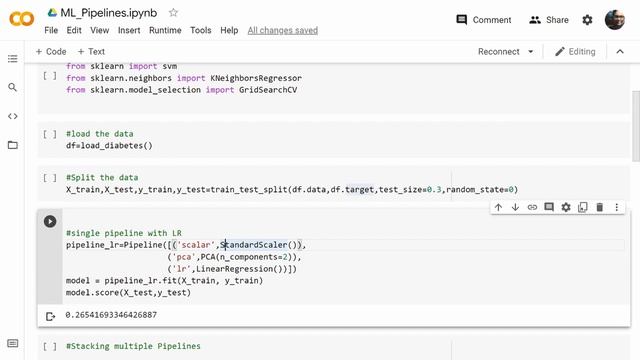
Task: Click run brackets of the Stacking multiple Pipelines cell
Action: tap(50, 347)
